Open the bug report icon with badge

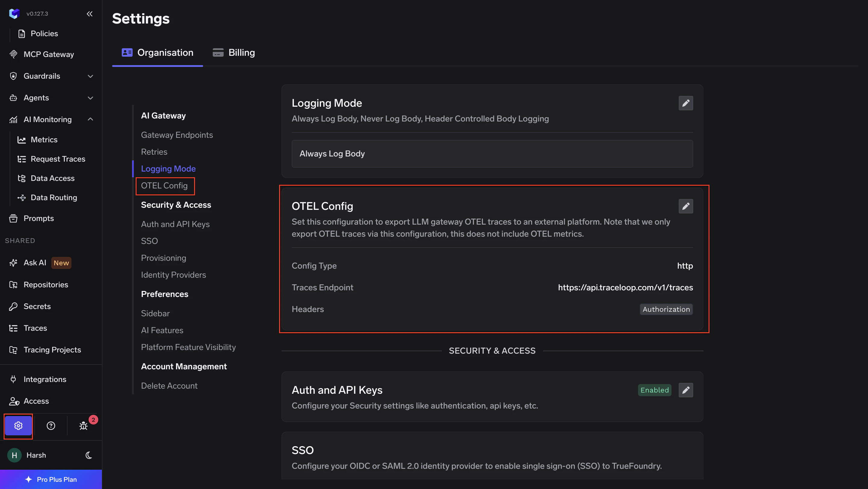pyautogui.click(x=83, y=426)
